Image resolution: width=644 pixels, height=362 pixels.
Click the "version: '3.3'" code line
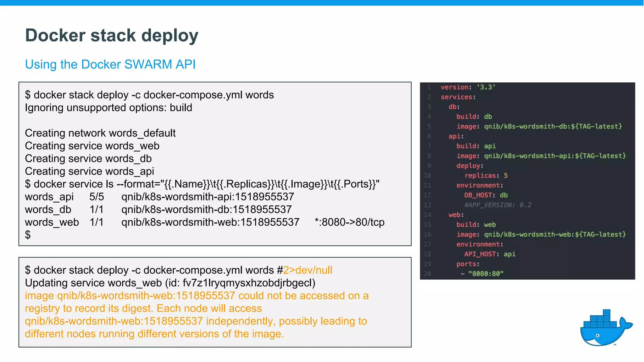click(468, 87)
